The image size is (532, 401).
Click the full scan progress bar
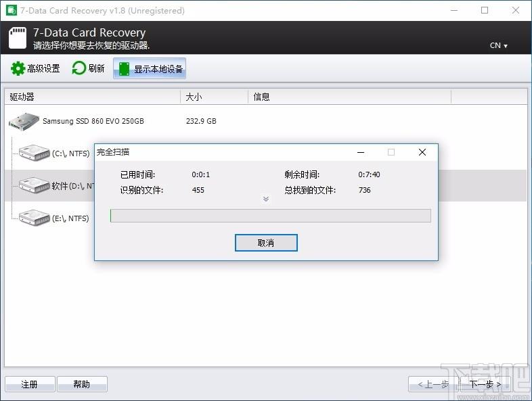[x=271, y=216]
